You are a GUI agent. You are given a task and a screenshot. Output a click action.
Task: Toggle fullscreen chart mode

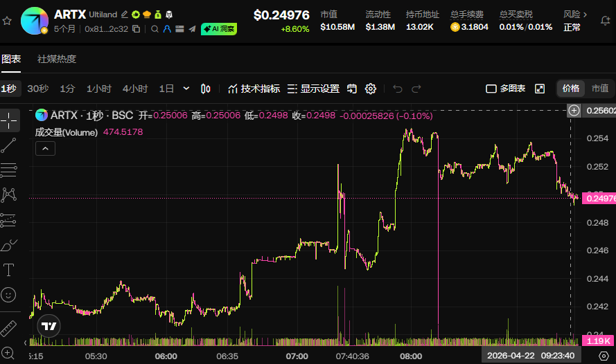540,89
